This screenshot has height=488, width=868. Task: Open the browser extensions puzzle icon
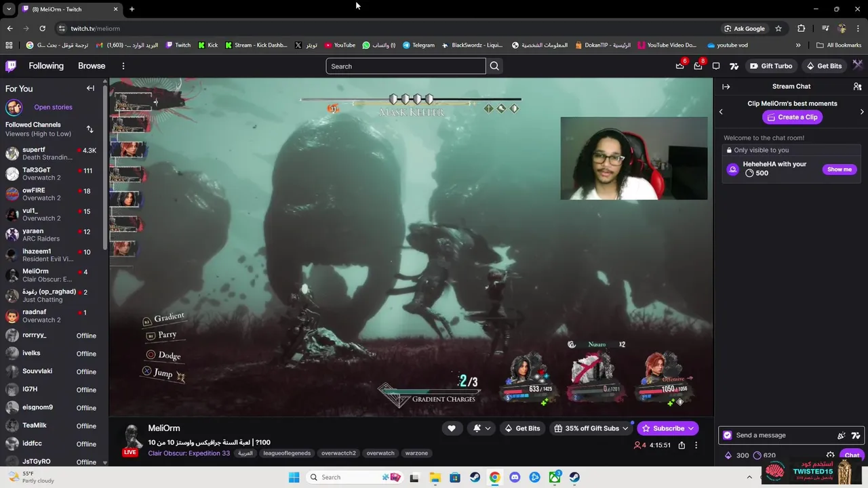[802, 28]
